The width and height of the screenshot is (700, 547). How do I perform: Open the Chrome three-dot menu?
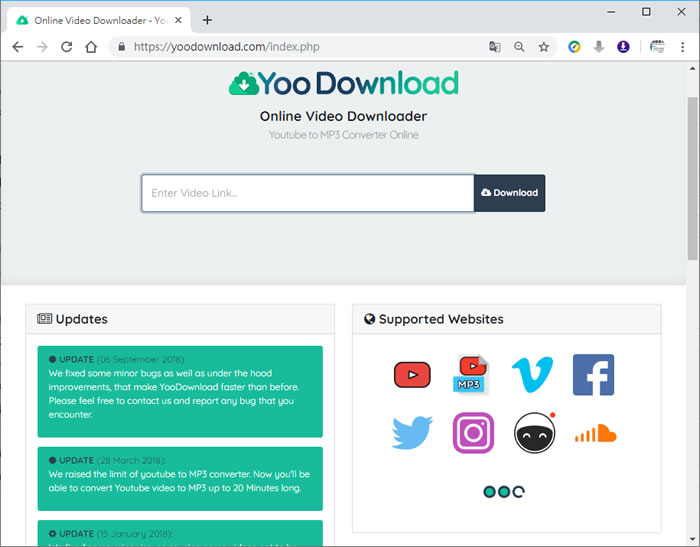[x=682, y=47]
